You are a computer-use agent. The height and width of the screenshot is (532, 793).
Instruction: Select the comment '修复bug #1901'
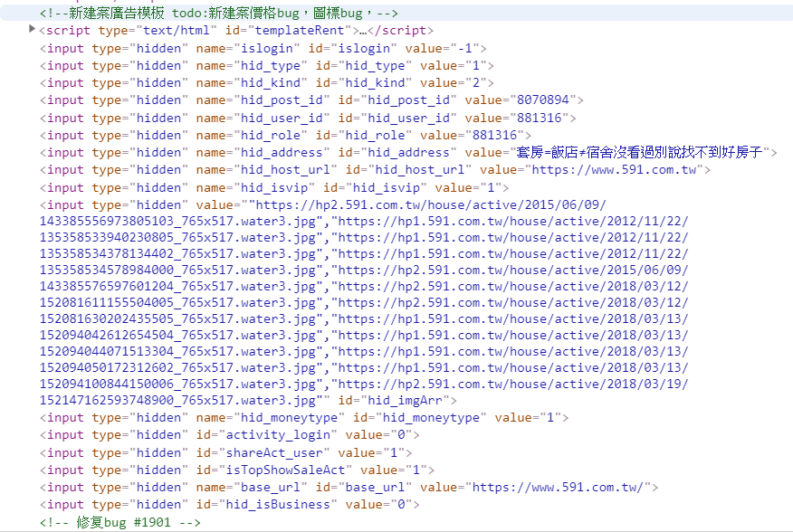click(119, 522)
